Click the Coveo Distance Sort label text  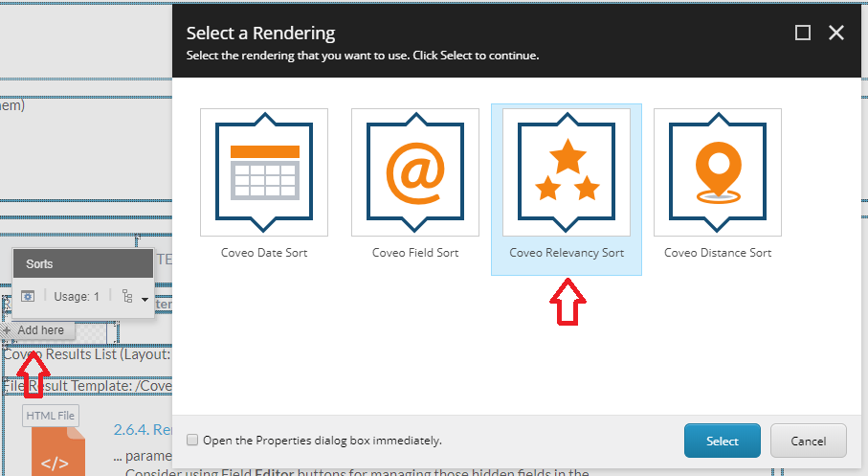[x=718, y=253]
